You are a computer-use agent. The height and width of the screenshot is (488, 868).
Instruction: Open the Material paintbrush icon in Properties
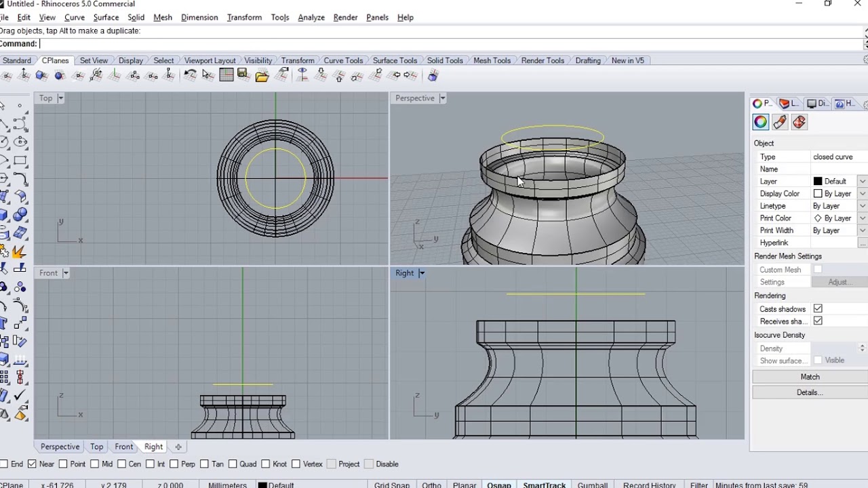[780, 122]
